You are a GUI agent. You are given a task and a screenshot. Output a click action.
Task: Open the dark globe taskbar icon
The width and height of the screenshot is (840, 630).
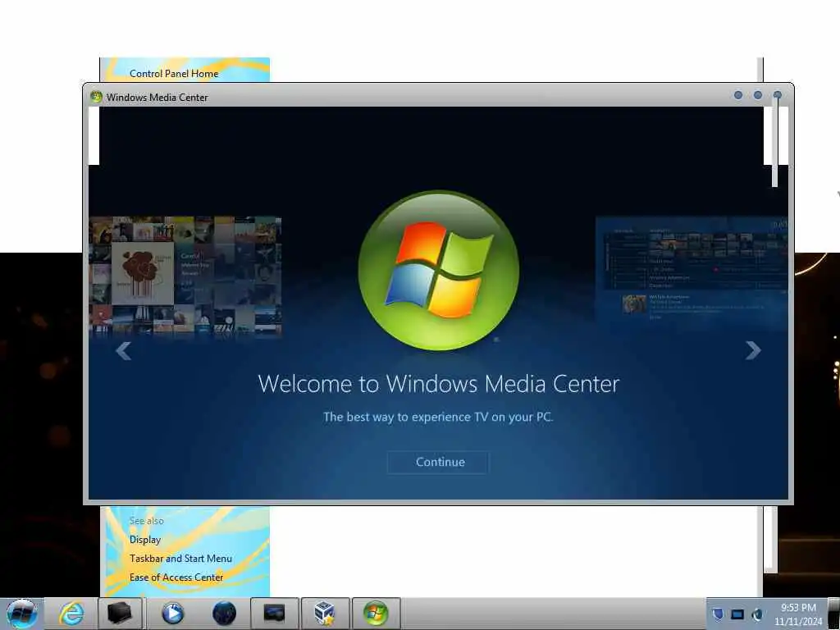(x=224, y=614)
